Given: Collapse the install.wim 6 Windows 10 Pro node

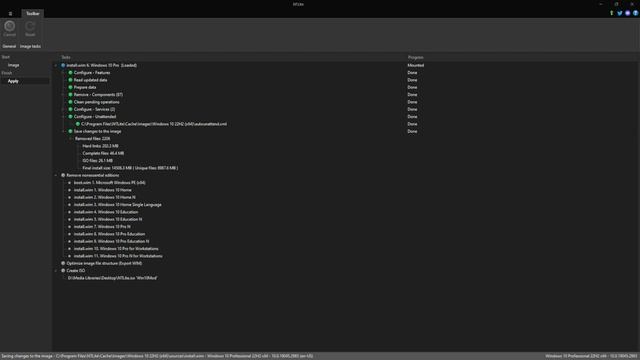Looking at the screenshot, I should (x=56, y=65).
